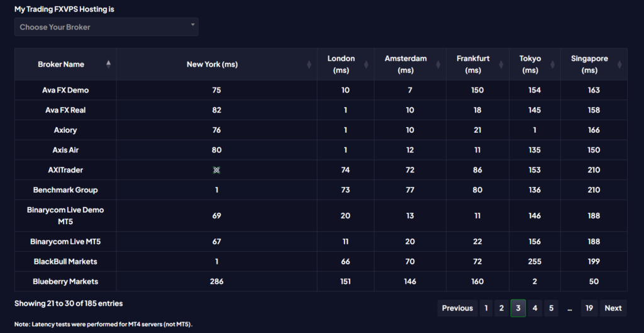Screen dimensions: 644x333
Task: Open the Choose Your Broker dropdown
Action: (106, 27)
